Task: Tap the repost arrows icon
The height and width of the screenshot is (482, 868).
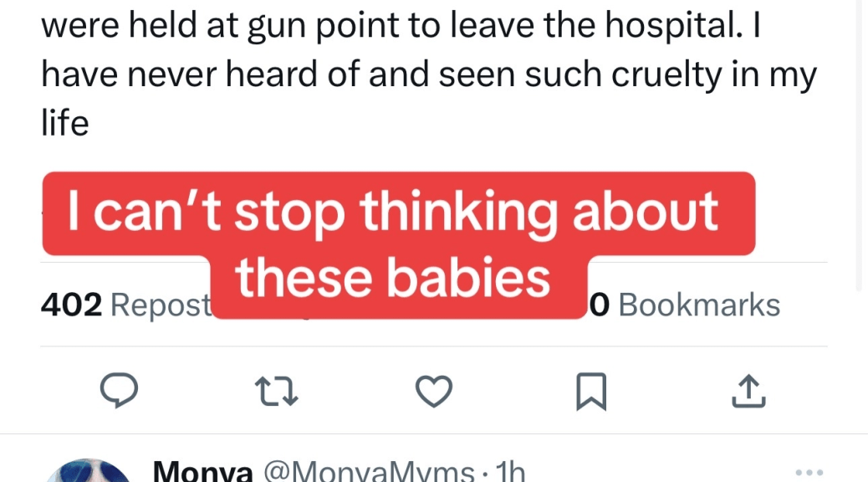Action: click(276, 390)
